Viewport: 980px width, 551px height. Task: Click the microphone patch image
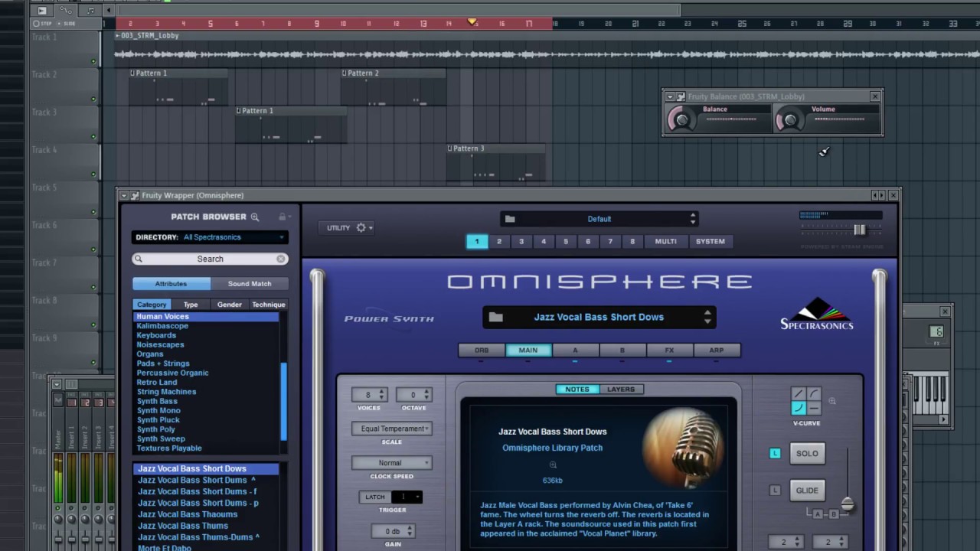click(x=684, y=448)
